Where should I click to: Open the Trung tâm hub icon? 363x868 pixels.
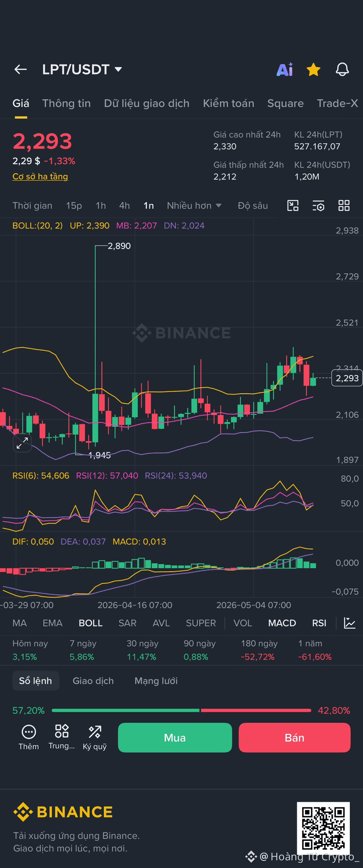61,737
